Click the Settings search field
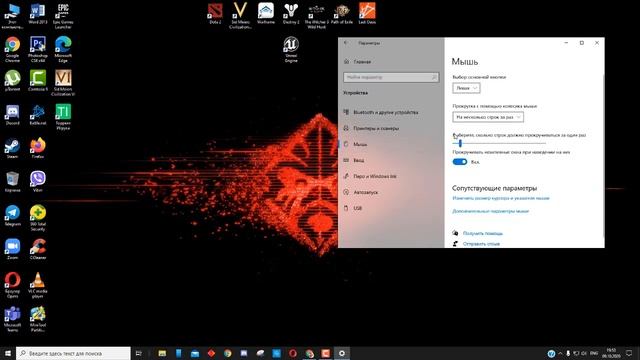The image size is (640, 360). (391, 77)
